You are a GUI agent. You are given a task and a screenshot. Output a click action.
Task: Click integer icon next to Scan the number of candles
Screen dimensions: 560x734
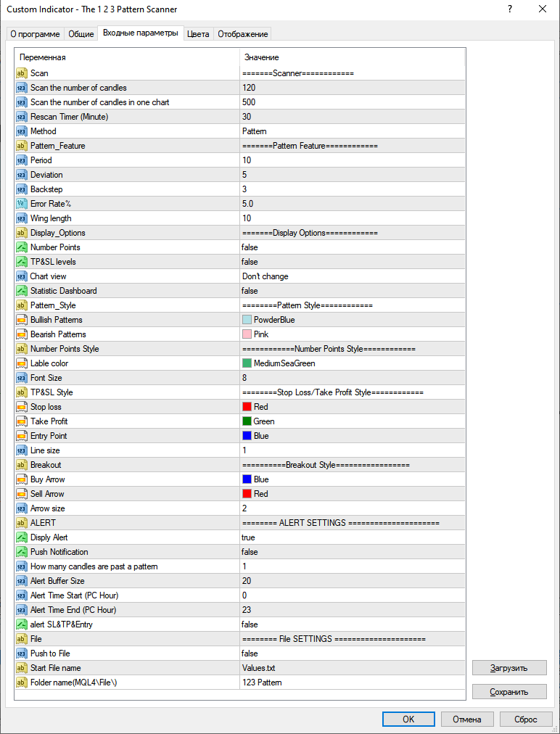click(22, 88)
